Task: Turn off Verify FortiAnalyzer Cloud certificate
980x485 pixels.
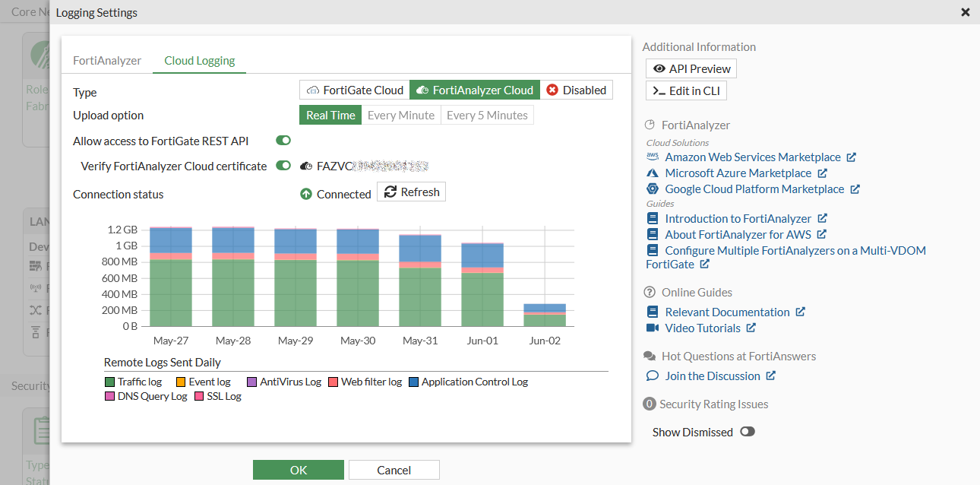Action: (x=283, y=166)
